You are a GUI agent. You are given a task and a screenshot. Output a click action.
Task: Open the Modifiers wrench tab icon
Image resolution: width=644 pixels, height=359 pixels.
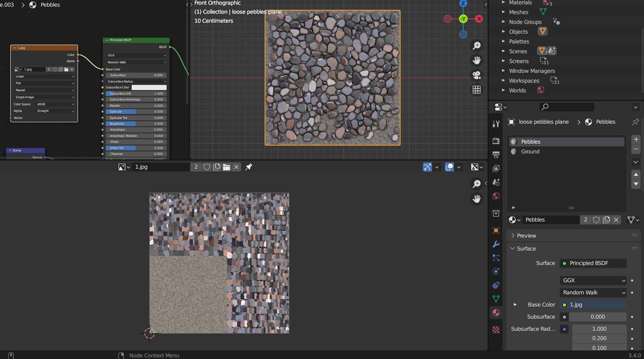point(496,244)
